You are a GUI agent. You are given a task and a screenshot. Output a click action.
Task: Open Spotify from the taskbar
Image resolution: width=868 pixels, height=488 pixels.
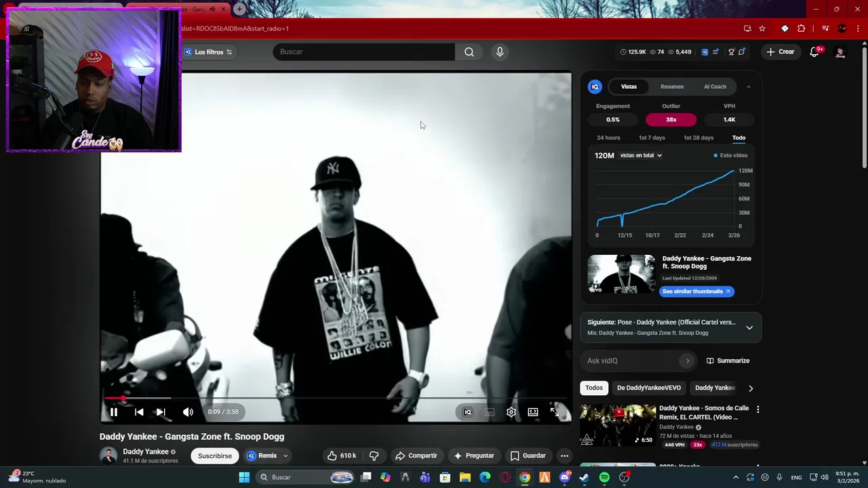[x=604, y=477]
